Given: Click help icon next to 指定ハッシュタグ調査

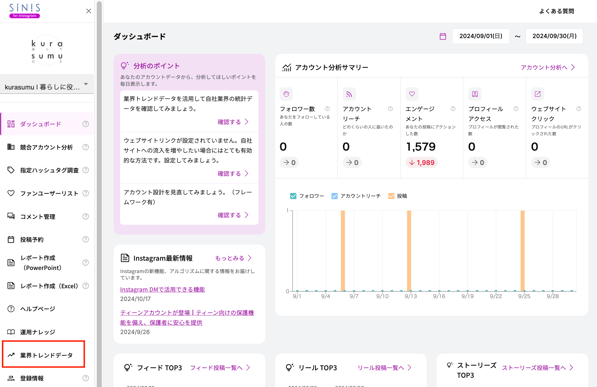Looking at the screenshot, I should 86,170.
